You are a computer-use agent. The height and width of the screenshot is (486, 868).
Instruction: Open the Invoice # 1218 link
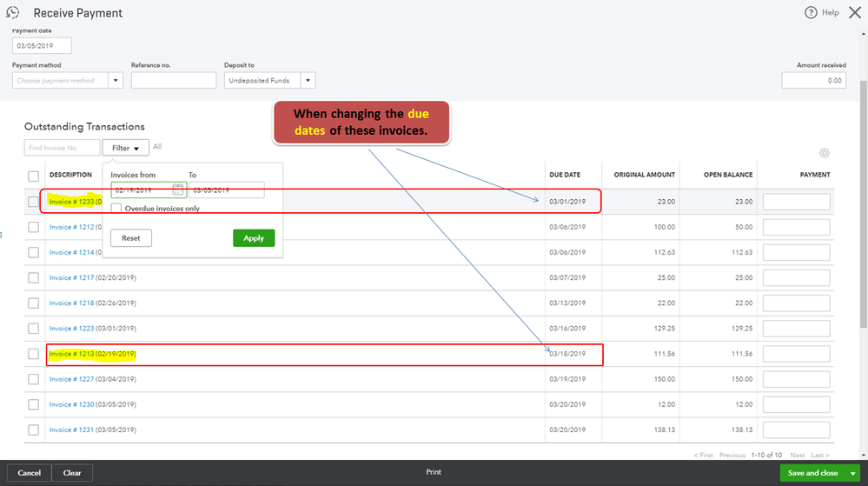coord(71,303)
